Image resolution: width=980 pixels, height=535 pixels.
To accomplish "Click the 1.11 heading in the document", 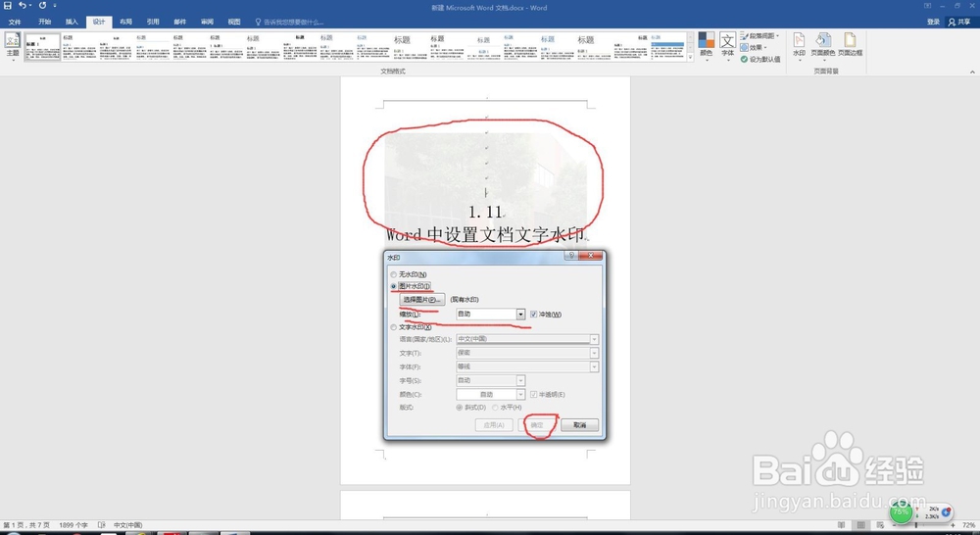I will point(485,213).
